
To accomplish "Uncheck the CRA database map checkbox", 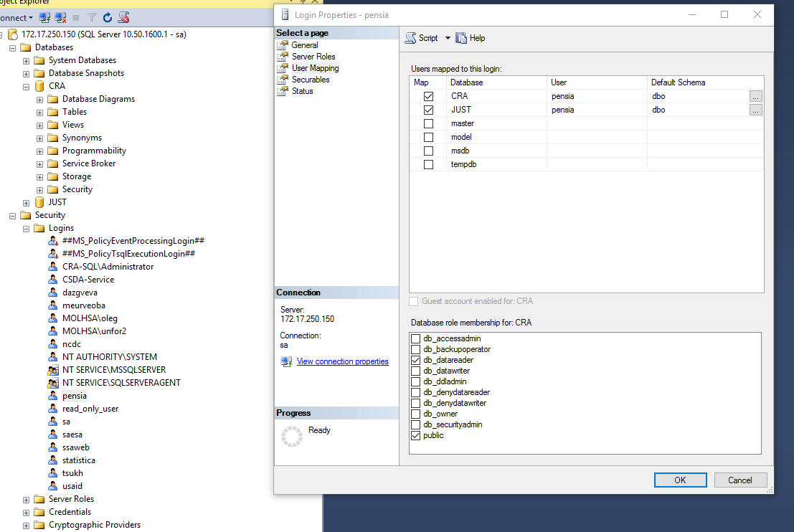I will [x=429, y=96].
